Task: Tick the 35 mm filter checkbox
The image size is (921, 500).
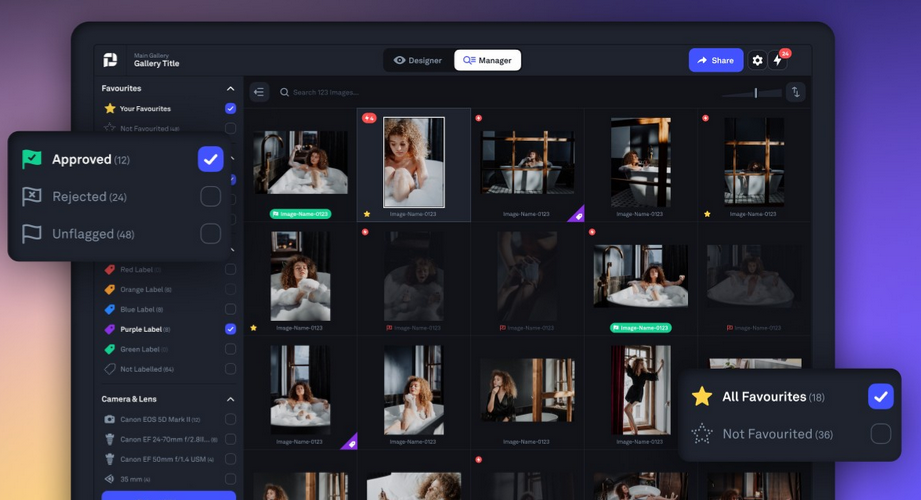Action: (x=230, y=479)
